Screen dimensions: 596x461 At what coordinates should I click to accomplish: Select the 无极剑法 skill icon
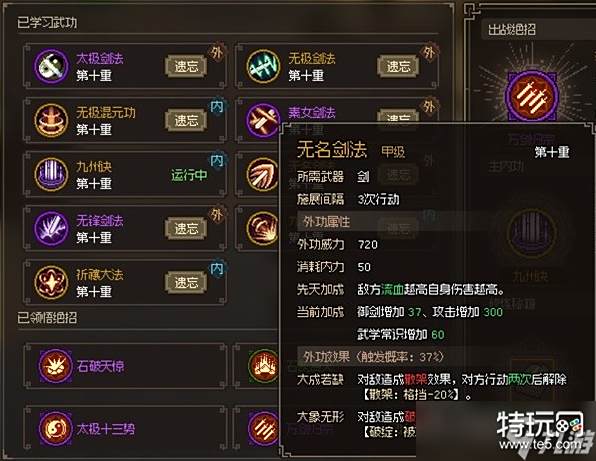coord(263,66)
